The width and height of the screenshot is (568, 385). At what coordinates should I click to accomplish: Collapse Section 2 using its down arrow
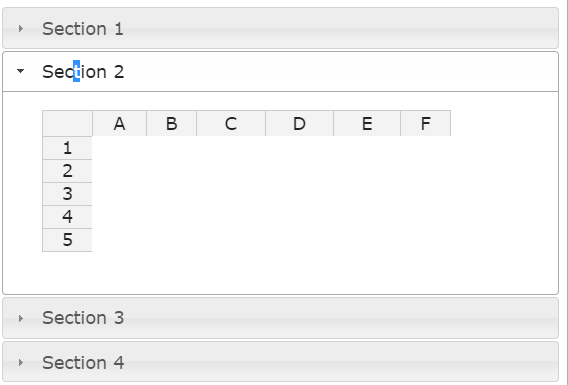pos(21,71)
